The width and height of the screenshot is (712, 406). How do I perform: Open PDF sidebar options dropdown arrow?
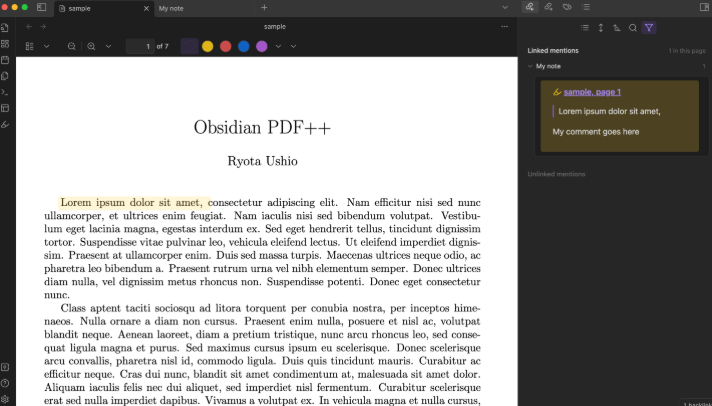(46, 46)
